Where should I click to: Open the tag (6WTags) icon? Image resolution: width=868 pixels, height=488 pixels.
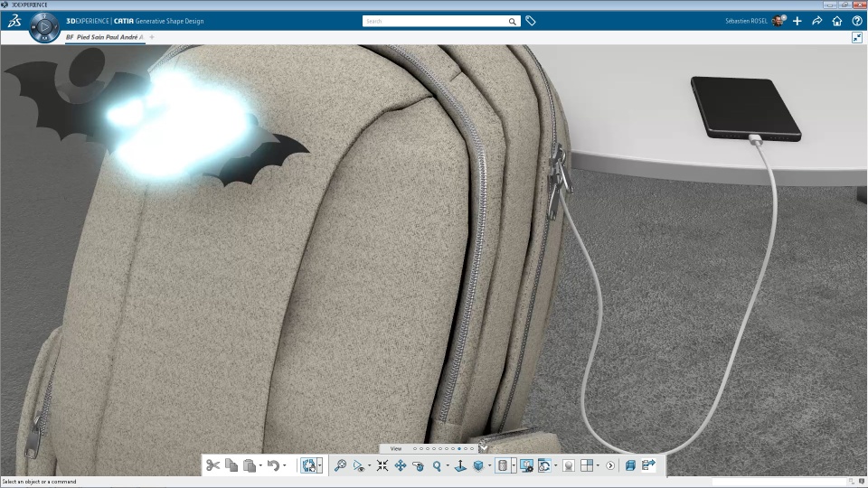(x=531, y=21)
